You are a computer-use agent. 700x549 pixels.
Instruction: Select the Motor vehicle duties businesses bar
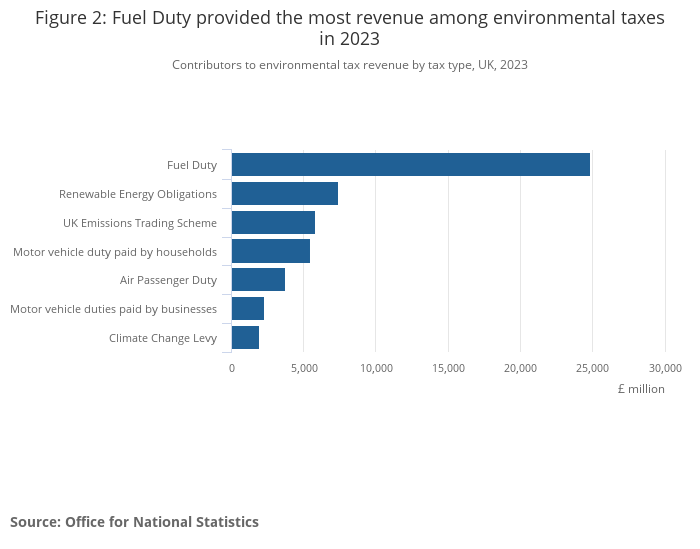pos(247,309)
